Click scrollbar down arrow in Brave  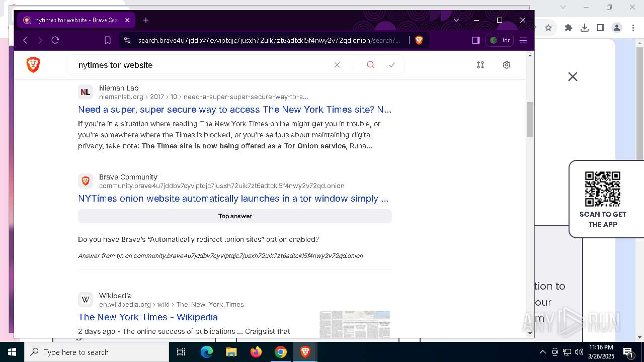pyautogui.click(x=530, y=333)
